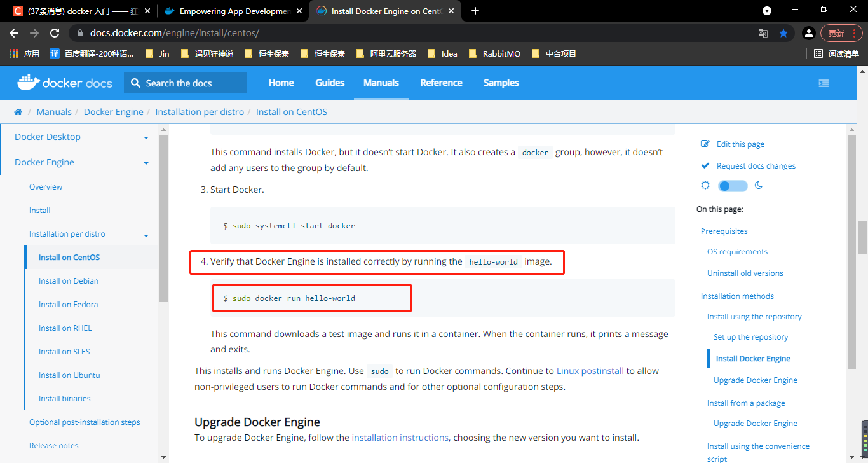Click the 更新 update menu button
This screenshot has height=463, width=868.
841,33
